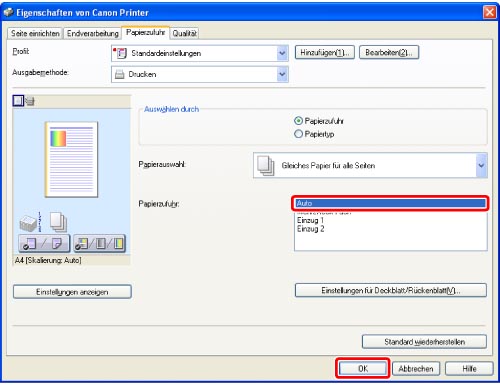Close the Eigenschaften von Canon Printer dialog
The width and height of the screenshot is (500, 386).
click(x=489, y=12)
